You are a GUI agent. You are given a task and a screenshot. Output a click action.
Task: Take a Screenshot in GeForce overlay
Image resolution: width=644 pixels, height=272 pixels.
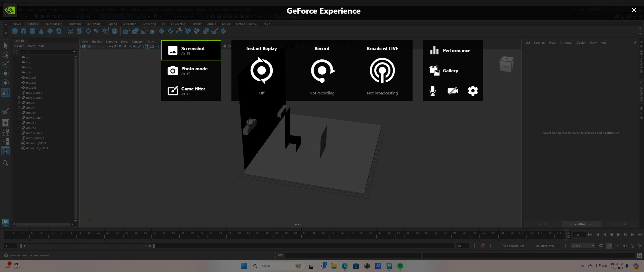pos(191,50)
